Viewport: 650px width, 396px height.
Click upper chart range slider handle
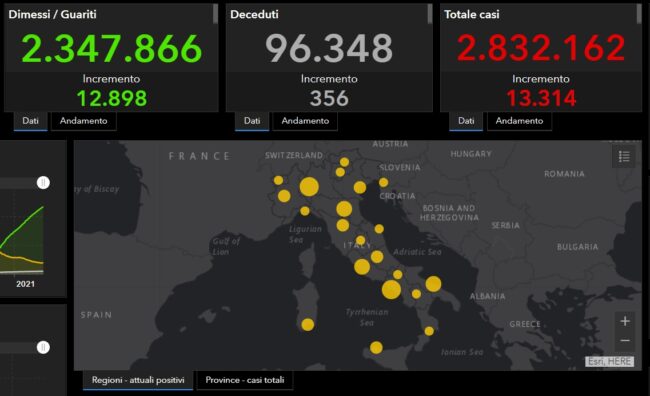click(x=43, y=182)
